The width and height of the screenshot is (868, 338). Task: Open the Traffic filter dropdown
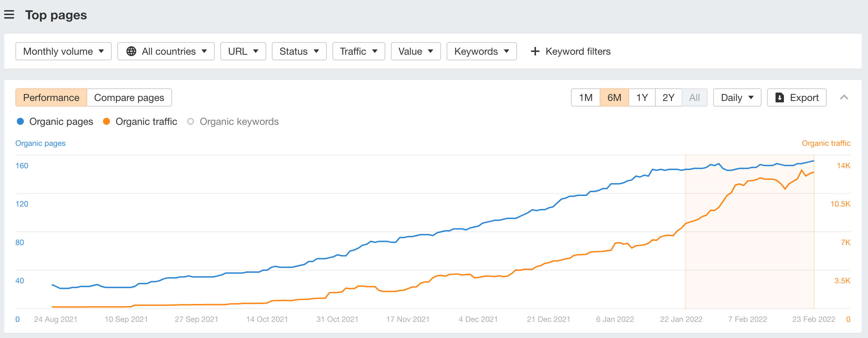tap(359, 51)
